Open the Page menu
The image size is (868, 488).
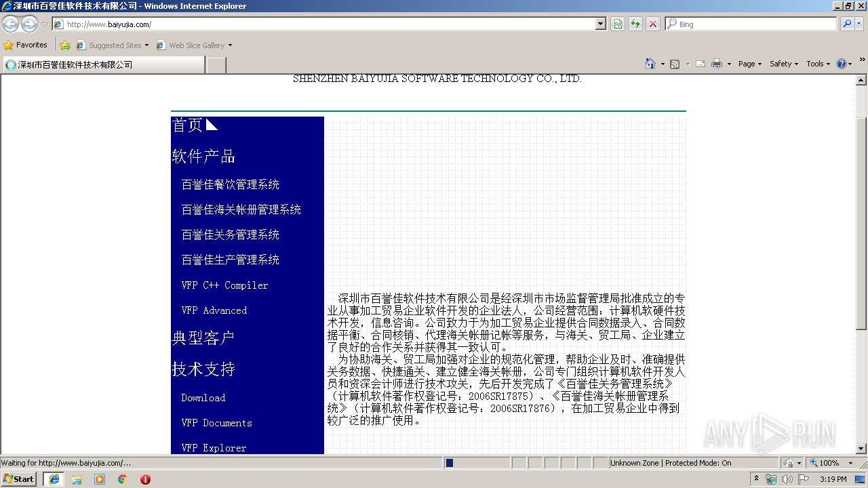[749, 64]
